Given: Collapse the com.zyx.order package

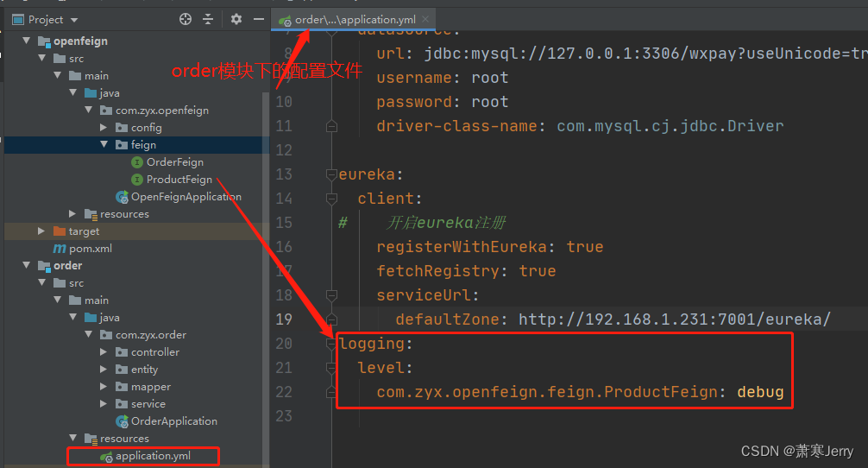Looking at the screenshot, I should pyautogui.click(x=88, y=334).
